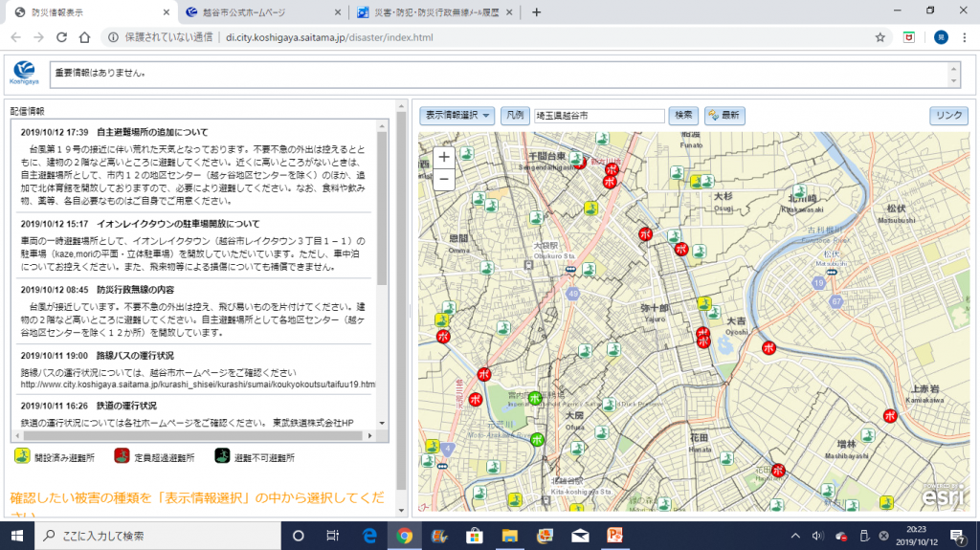This screenshot has width=980, height=550.
Task: Click the リンク button above map
Action: [948, 115]
